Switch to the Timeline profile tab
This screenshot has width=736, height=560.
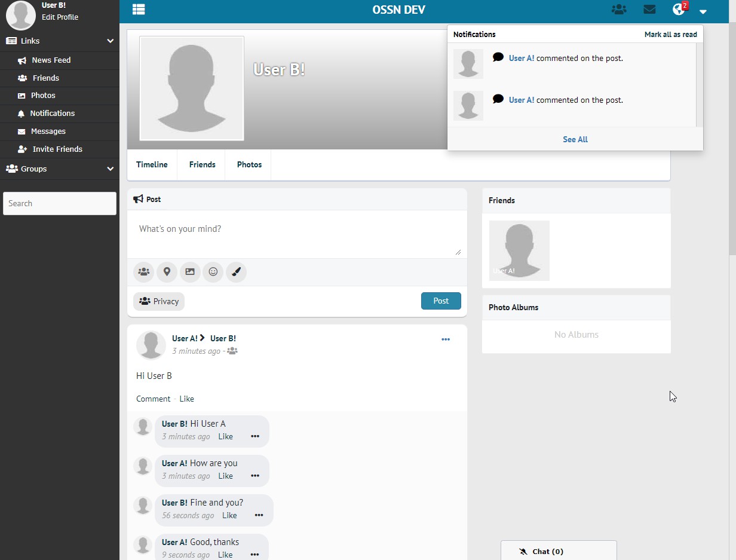(152, 164)
